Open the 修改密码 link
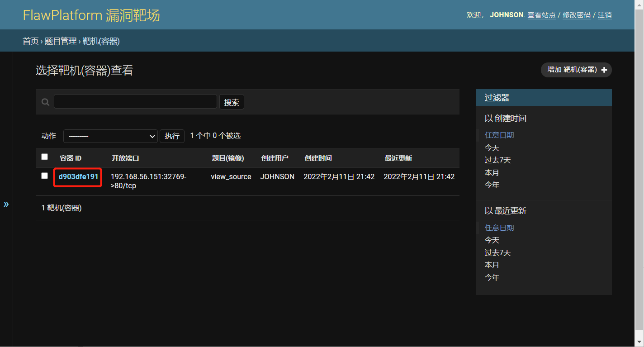The image size is (644, 347). 577,15
